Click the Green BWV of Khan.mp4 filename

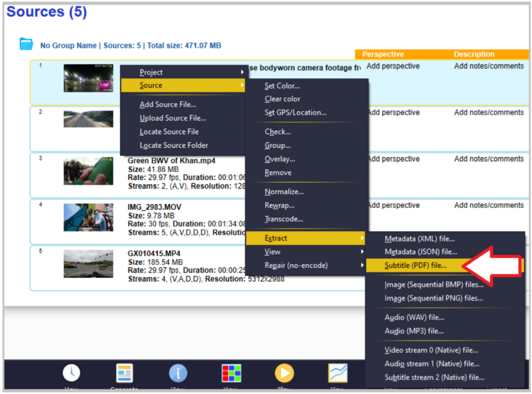[x=171, y=161]
